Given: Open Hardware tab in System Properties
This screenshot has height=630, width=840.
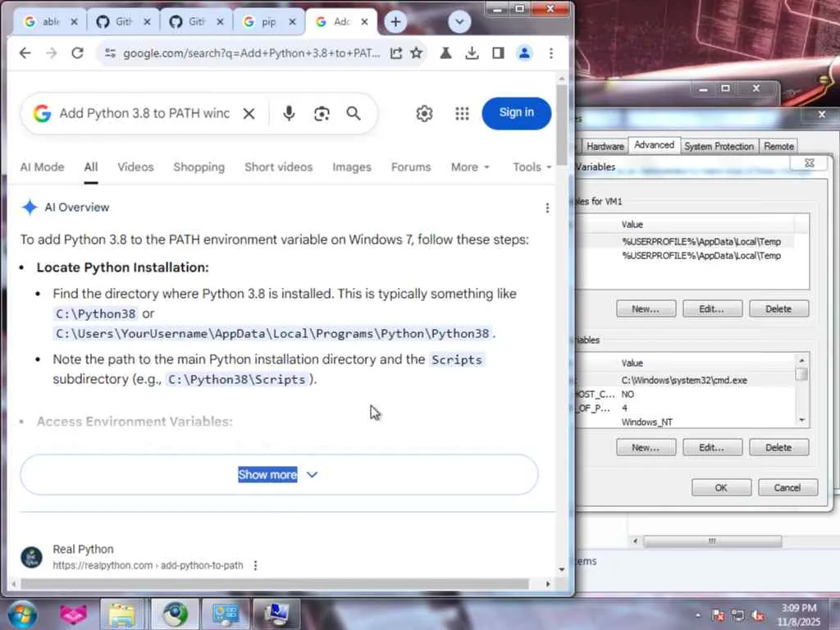Looking at the screenshot, I should (605, 146).
